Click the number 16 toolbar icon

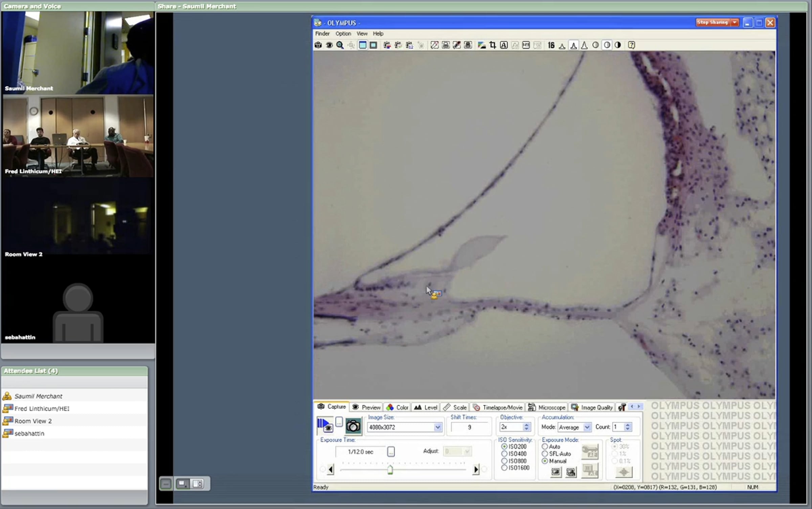(x=551, y=45)
